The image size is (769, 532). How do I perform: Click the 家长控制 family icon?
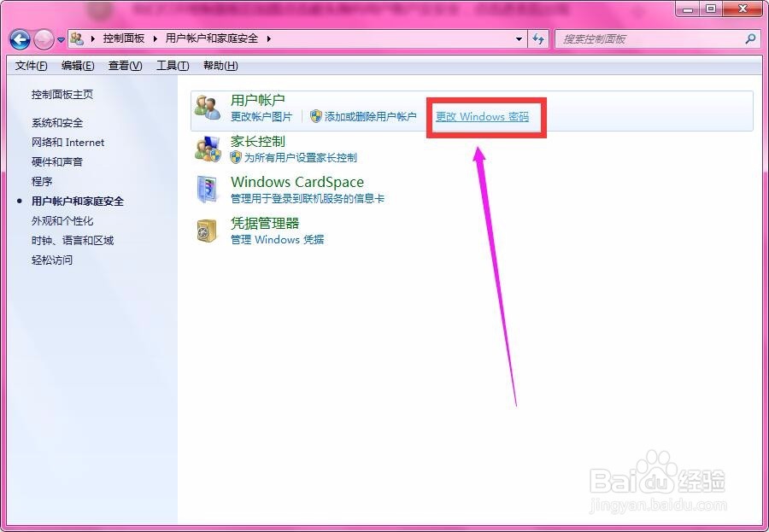(208, 149)
